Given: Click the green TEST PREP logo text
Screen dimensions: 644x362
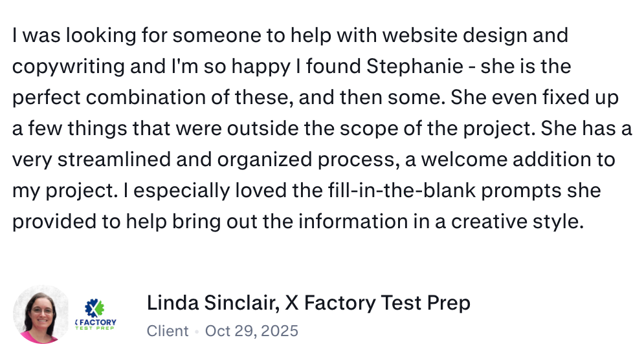Looking at the screenshot, I should click(x=95, y=328).
